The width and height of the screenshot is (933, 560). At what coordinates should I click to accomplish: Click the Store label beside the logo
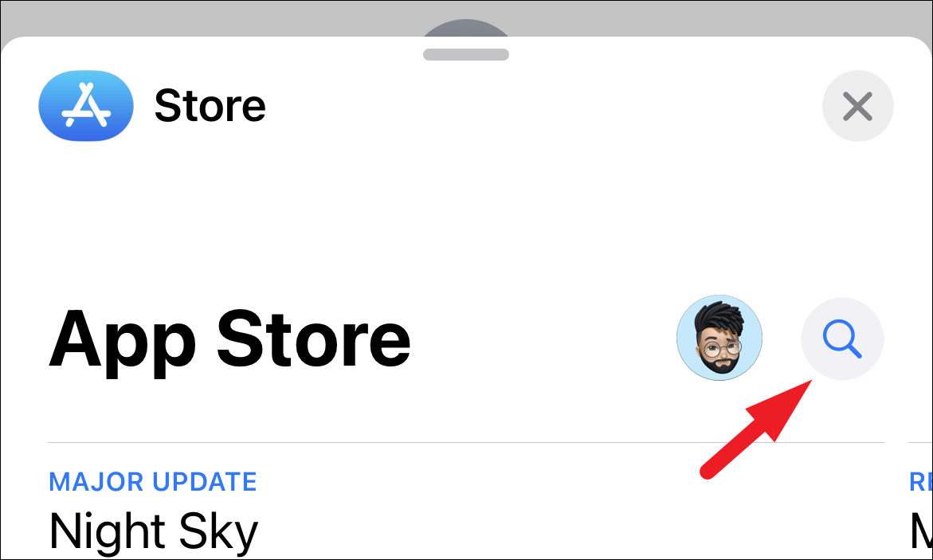point(210,106)
